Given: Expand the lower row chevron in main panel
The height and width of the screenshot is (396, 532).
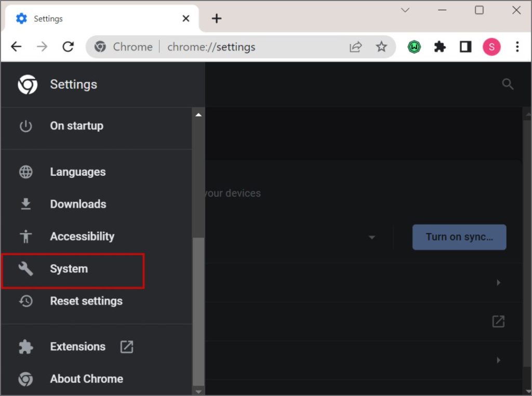Looking at the screenshot, I should 498,360.
